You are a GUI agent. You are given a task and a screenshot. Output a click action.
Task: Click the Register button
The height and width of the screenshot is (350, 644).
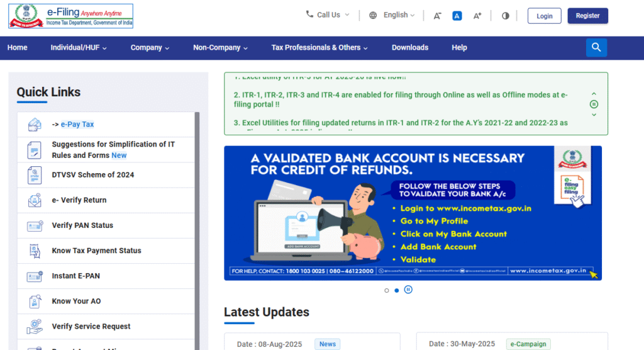[x=588, y=16]
